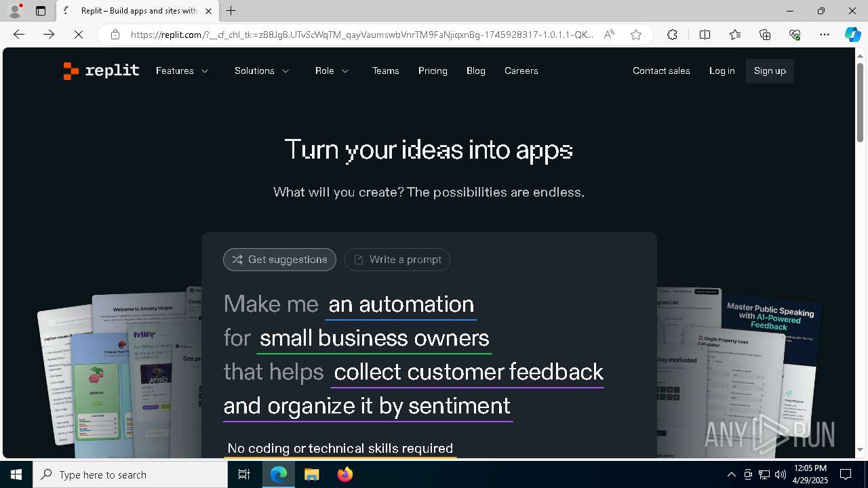Open network icon in system tray
Screen dimensions: 868x488
click(x=764, y=474)
